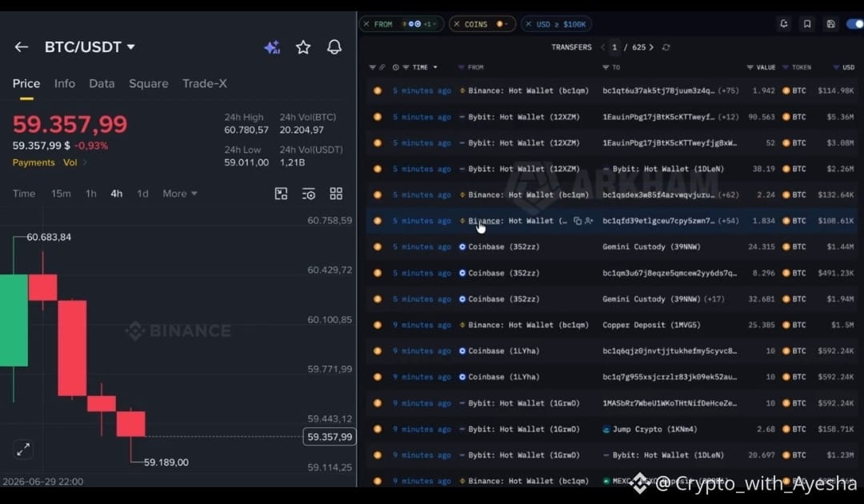Switch to the Info tab
This screenshot has height=504, width=864.
(x=65, y=84)
